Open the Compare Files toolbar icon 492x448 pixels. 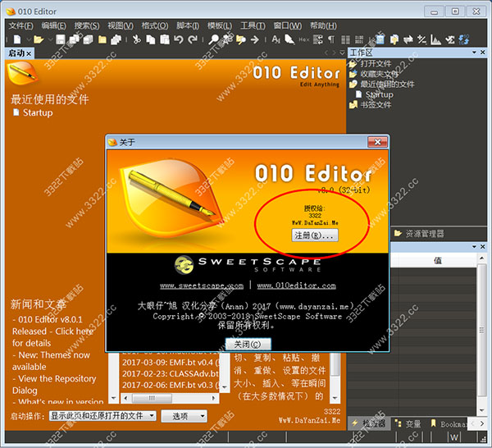click(x=394, y=39)
